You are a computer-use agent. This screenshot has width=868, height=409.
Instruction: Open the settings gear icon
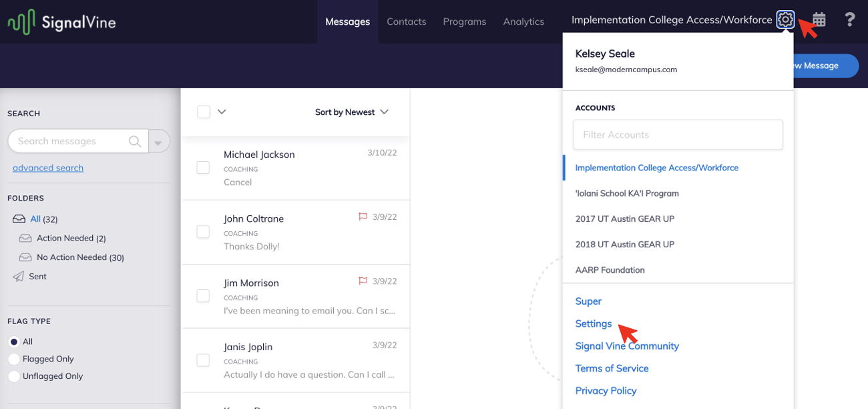pos(785,19)
